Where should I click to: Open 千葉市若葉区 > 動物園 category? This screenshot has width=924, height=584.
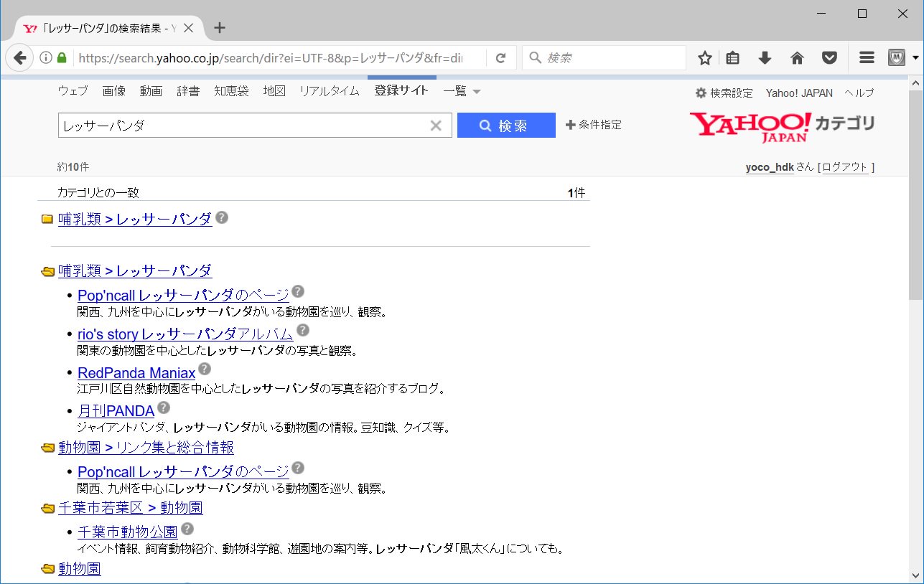[x=130, y=508]
